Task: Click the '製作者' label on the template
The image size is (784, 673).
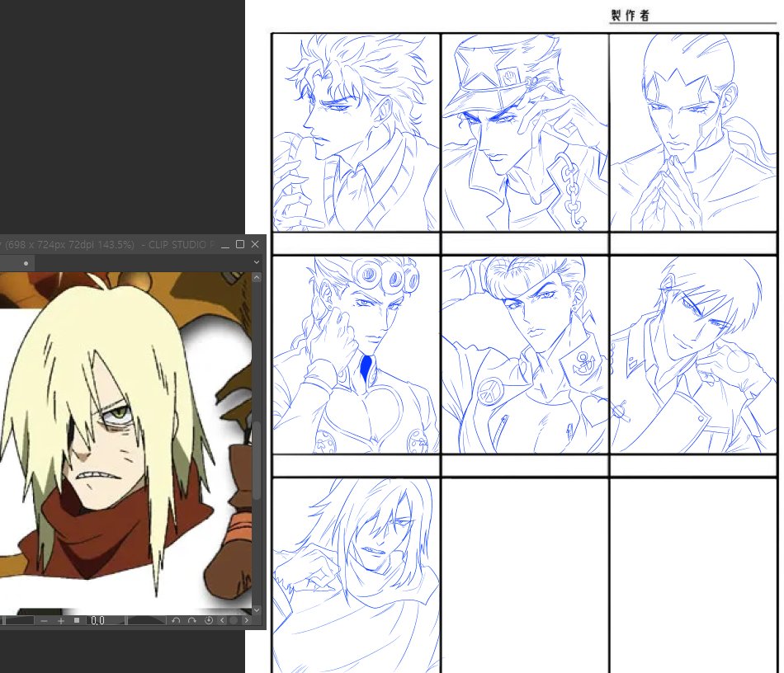Action: 630,16
